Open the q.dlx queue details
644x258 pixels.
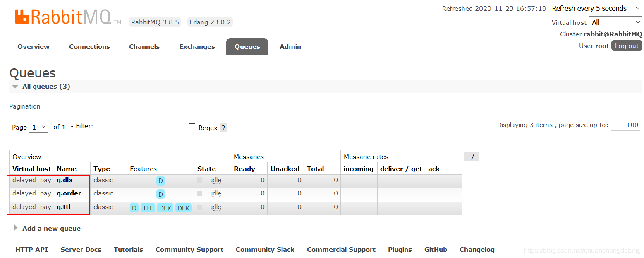[65, 180]
